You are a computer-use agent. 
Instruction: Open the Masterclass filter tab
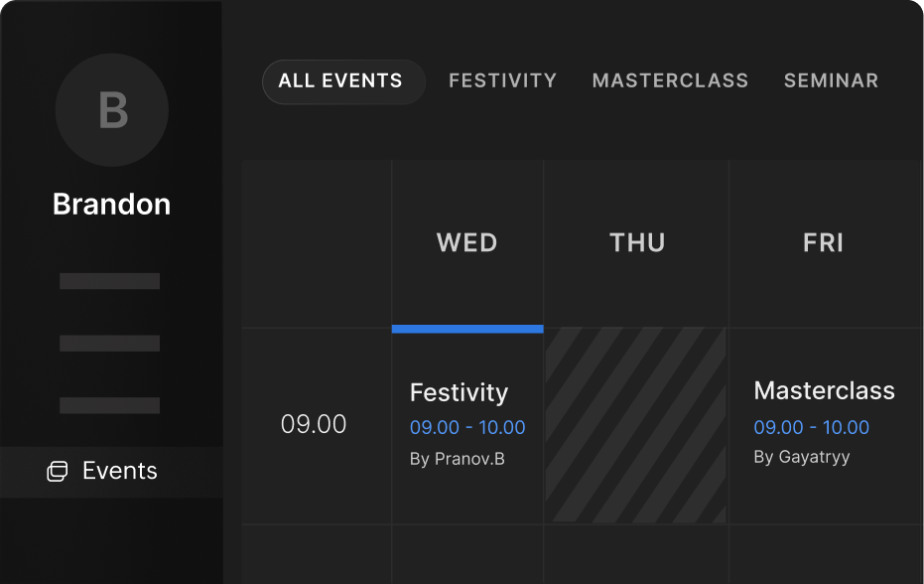[670, 81]
